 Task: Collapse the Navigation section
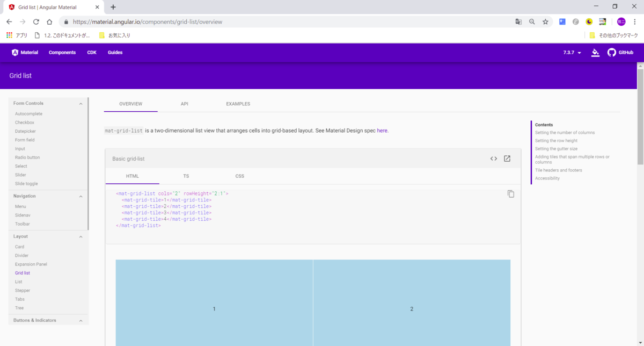click(x=81, y=197)
